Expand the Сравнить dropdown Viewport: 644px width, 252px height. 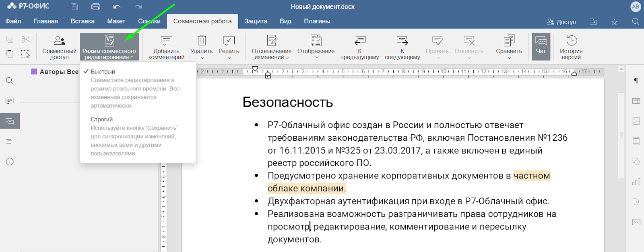pos(509,58)
